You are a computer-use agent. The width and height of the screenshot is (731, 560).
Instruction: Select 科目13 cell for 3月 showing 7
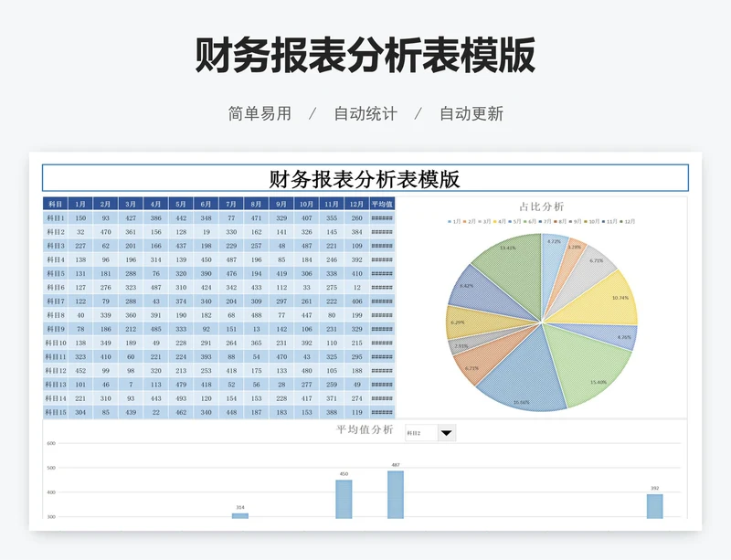(x=131, y=385)
